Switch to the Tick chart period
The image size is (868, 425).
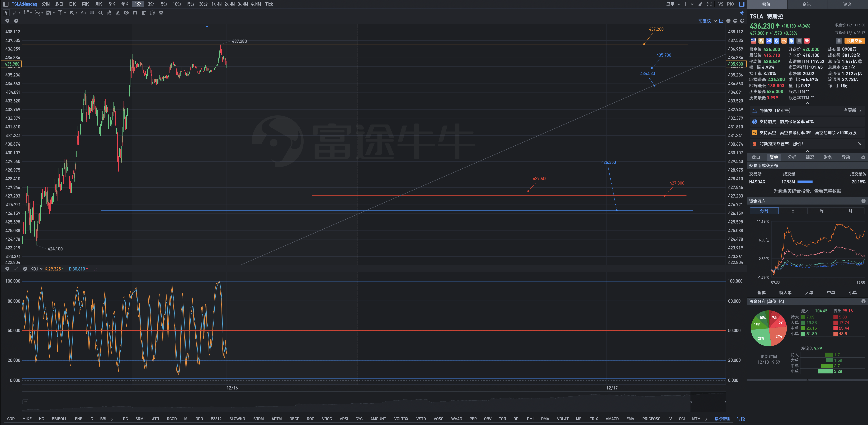[269, 4]
